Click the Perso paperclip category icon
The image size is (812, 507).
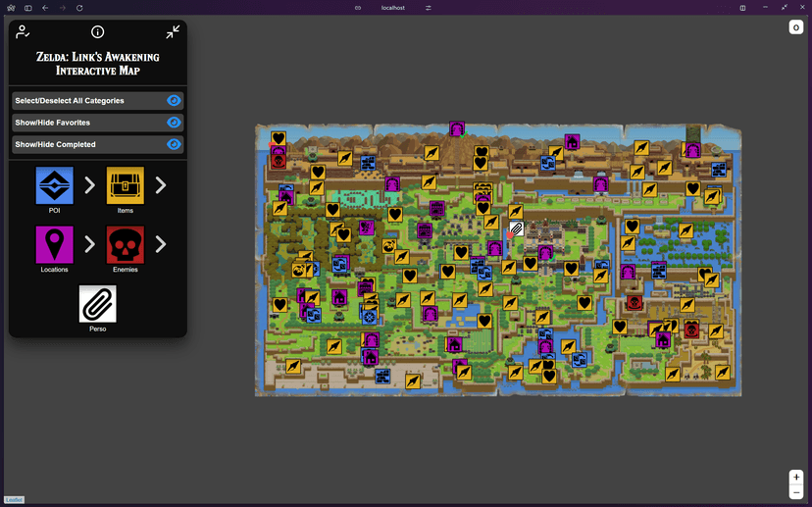pos(97,304)
